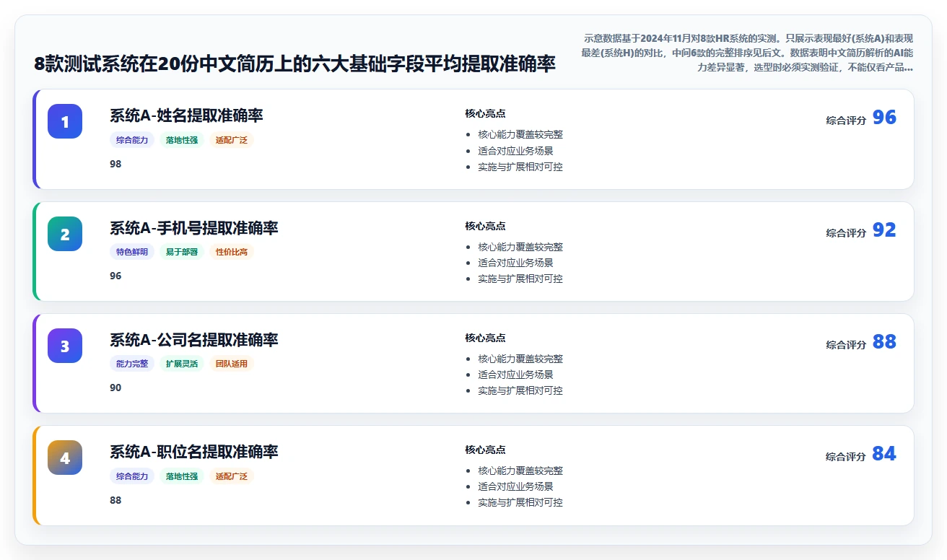
Task: Click the 核心亮点 heading in the 公司名 card
Action: [485, 338]
